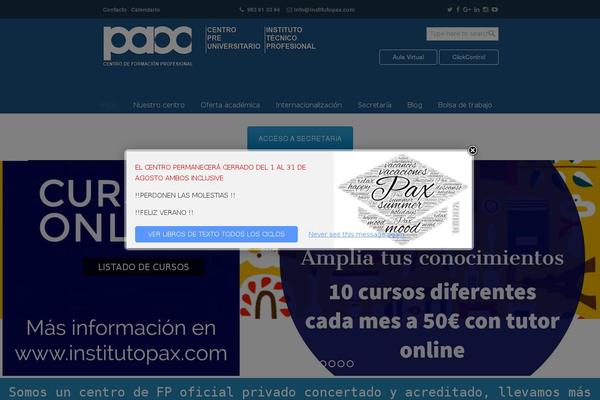Image resolution: width=600 pixels, height=400 pixels.
Task: Select the first slider pagination dot
Action: (x=323, y=364)
